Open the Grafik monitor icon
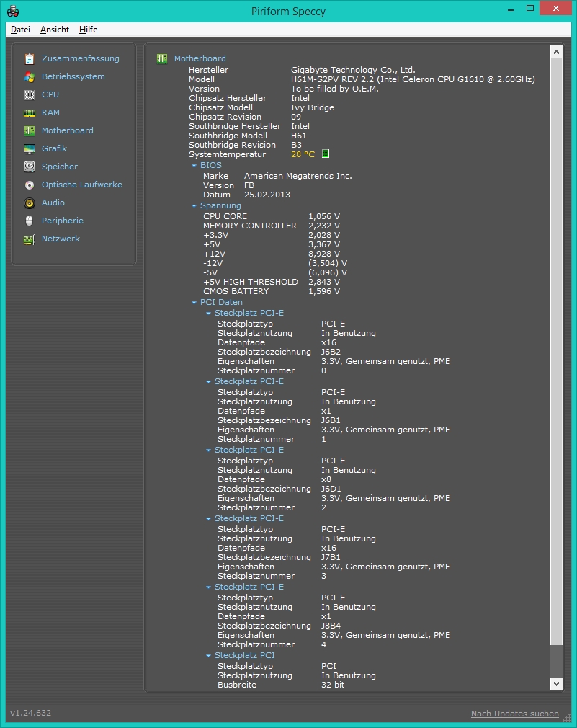This screenshot has height=728, width=577. 30,148
